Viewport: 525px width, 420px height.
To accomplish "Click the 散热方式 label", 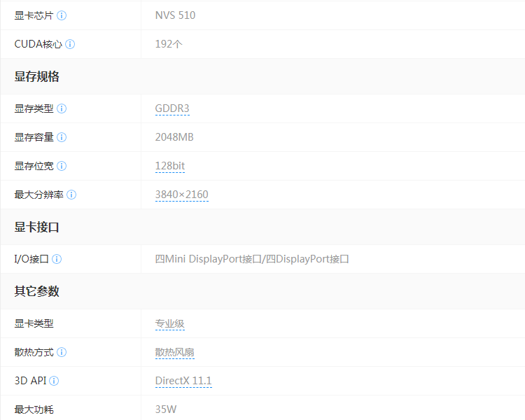I will point(34,352).
